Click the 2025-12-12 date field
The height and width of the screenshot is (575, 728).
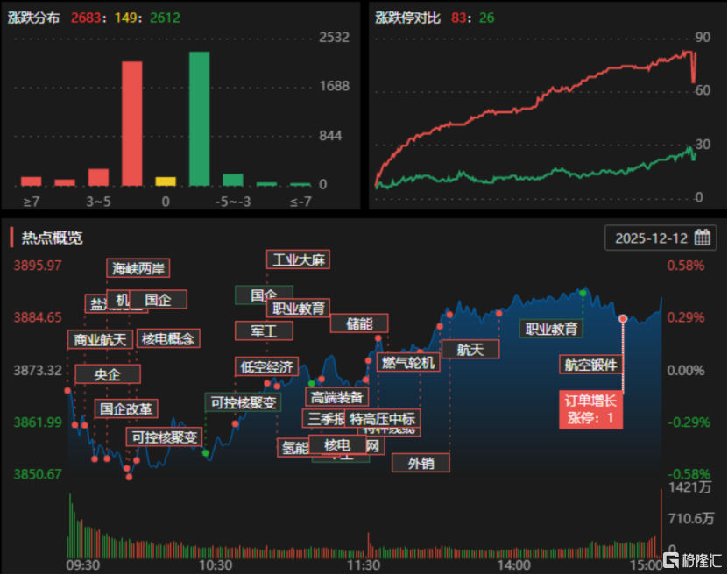(651, 238)
